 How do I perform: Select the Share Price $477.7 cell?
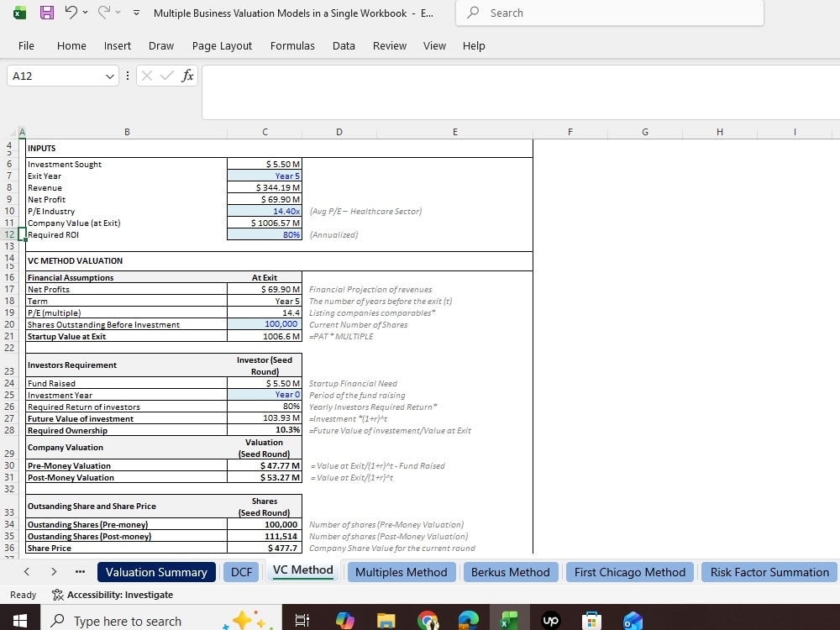point(265,548)
